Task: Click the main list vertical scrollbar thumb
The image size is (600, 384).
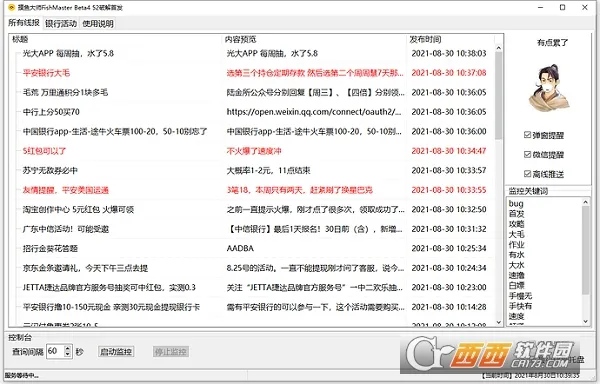Action: coord(499,96)
